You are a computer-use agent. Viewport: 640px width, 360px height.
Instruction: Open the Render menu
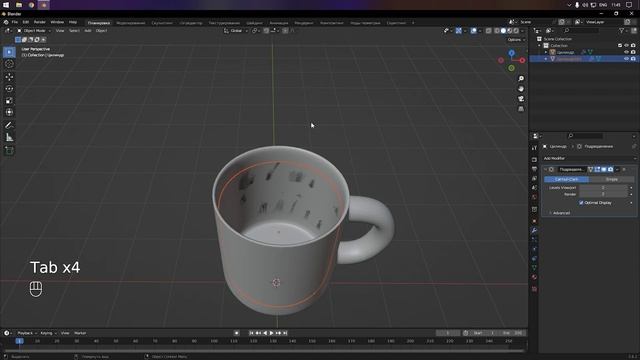40,22
